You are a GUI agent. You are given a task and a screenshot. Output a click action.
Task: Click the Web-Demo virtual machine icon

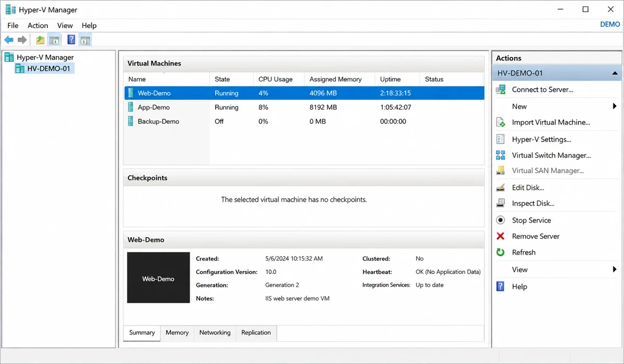coord(131,93)
